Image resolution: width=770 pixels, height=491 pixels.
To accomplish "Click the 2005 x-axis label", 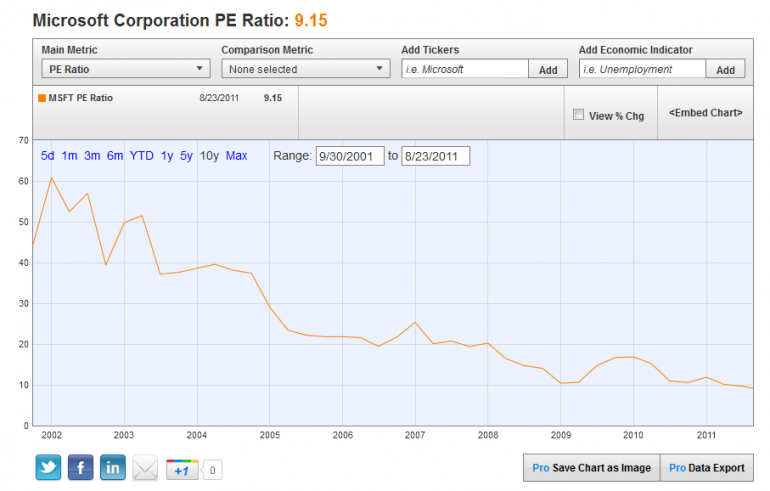I will pos(270,435).
